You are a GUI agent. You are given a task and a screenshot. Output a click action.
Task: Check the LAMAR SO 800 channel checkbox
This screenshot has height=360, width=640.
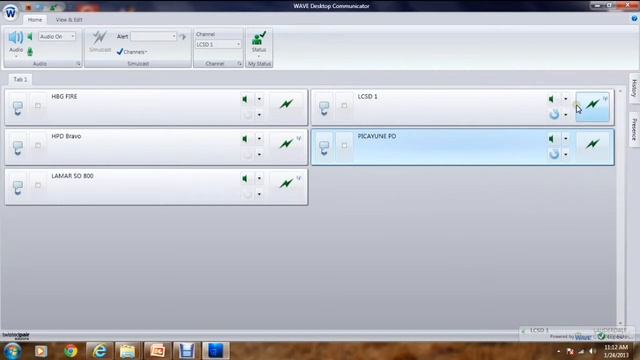pos(38,185)
